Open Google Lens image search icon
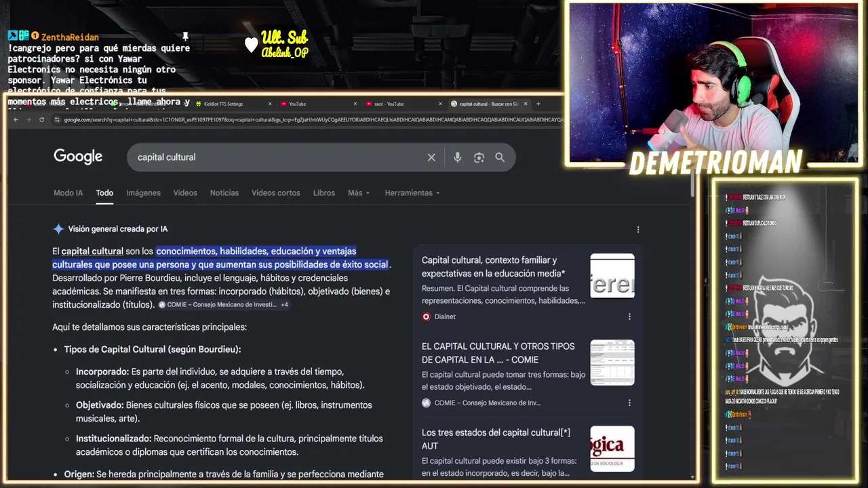 479,157
